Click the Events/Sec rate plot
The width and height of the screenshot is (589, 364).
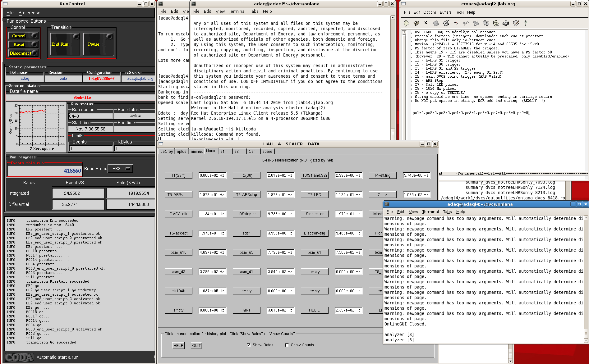pyautogui.click(x=36, y=127)
